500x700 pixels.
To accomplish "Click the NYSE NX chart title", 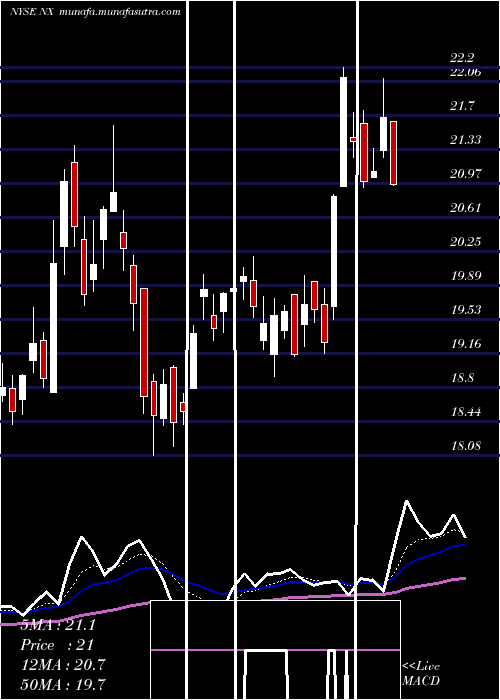I will (32, 12).
